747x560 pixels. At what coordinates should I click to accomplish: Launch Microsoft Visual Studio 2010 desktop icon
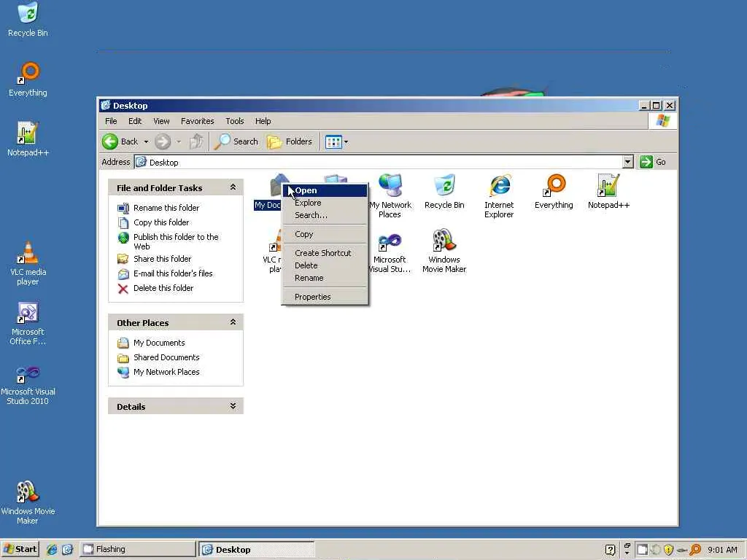pos(28,384)
